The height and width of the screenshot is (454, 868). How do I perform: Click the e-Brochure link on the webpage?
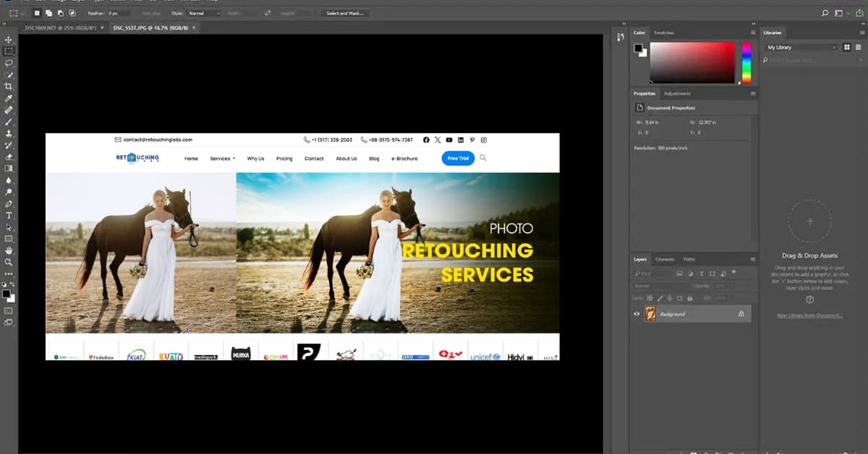pos(404,158)
